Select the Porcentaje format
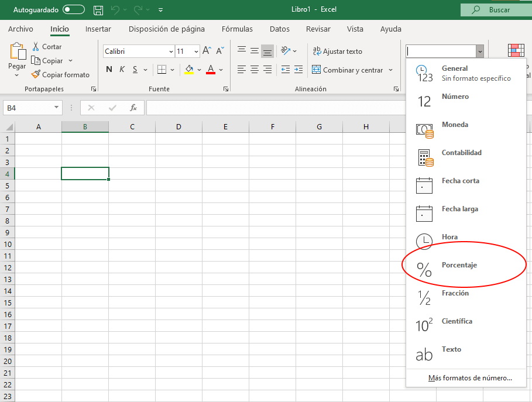Screen dimensions: 532x402 click(466, 270)
